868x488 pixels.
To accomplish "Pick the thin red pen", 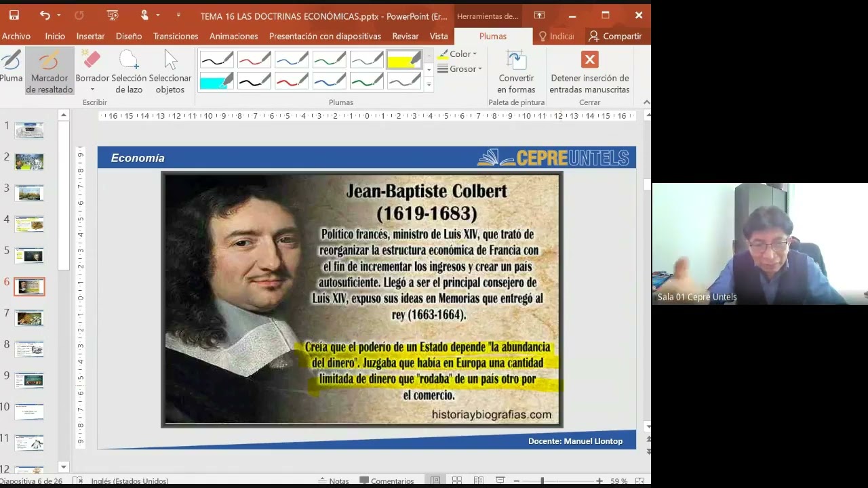I will pyautogui.click(x=254, y=60).
